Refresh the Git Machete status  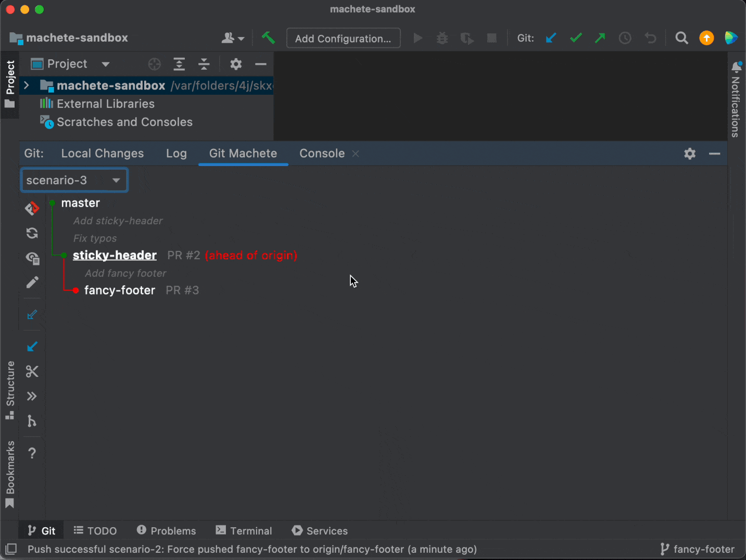pos(32,233)
